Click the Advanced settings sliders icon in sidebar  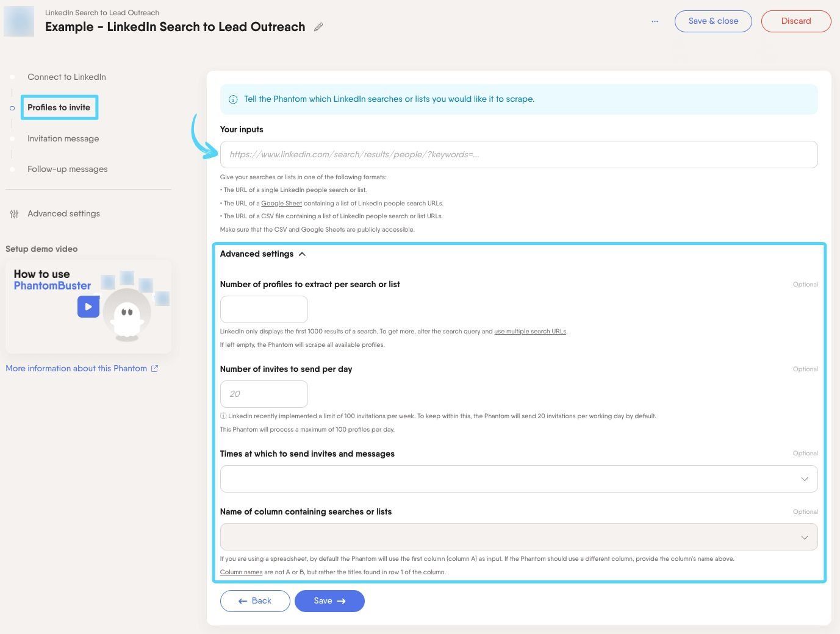point(14,214)
